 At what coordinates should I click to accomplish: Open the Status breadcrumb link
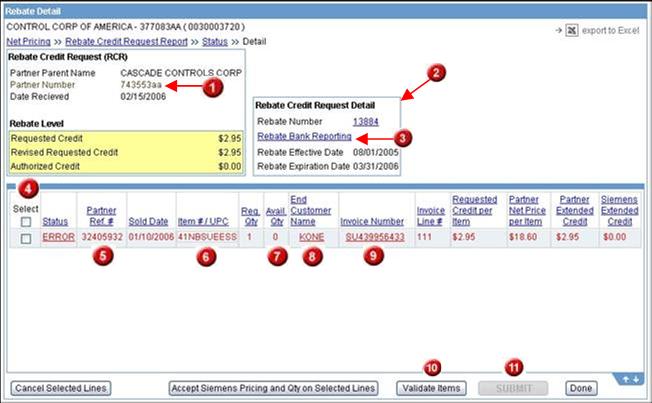click(x=215, y=42)
